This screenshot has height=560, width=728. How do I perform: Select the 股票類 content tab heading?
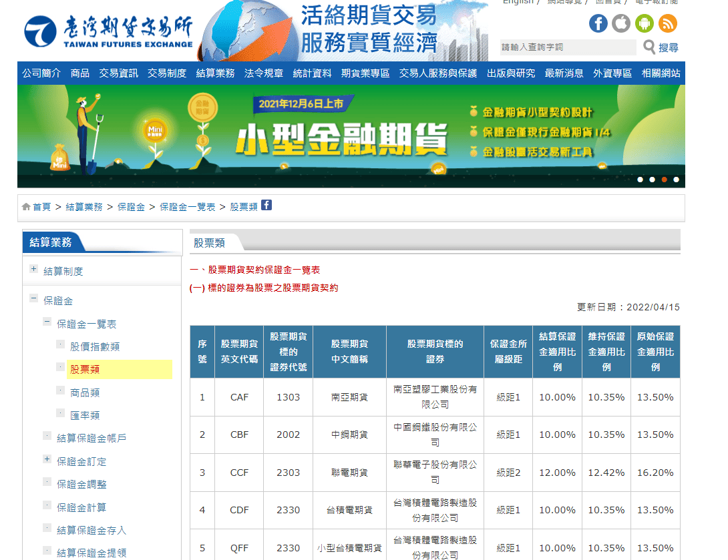point(210,243)
